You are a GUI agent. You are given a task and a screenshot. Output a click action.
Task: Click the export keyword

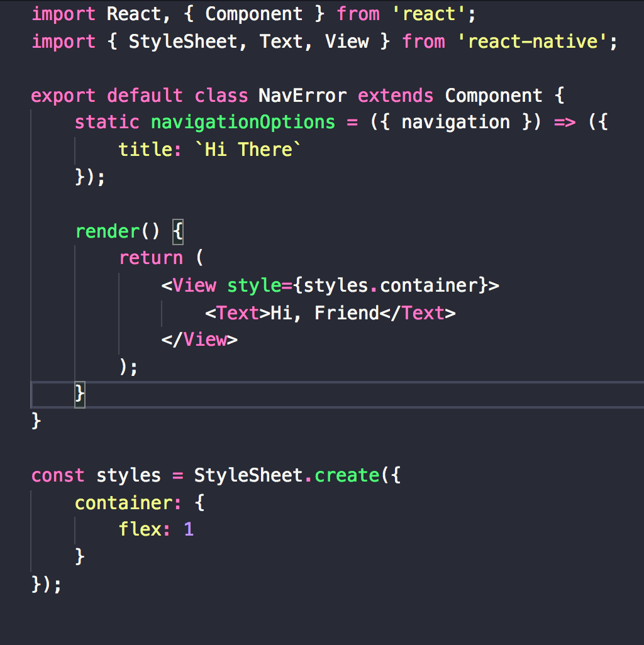click(x=63, y=96)
